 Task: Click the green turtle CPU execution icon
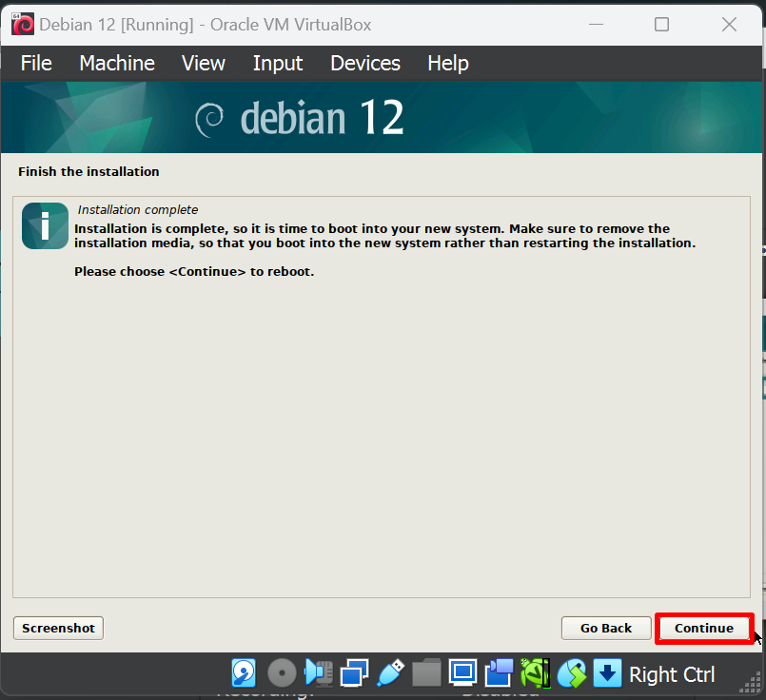(535, 673)
